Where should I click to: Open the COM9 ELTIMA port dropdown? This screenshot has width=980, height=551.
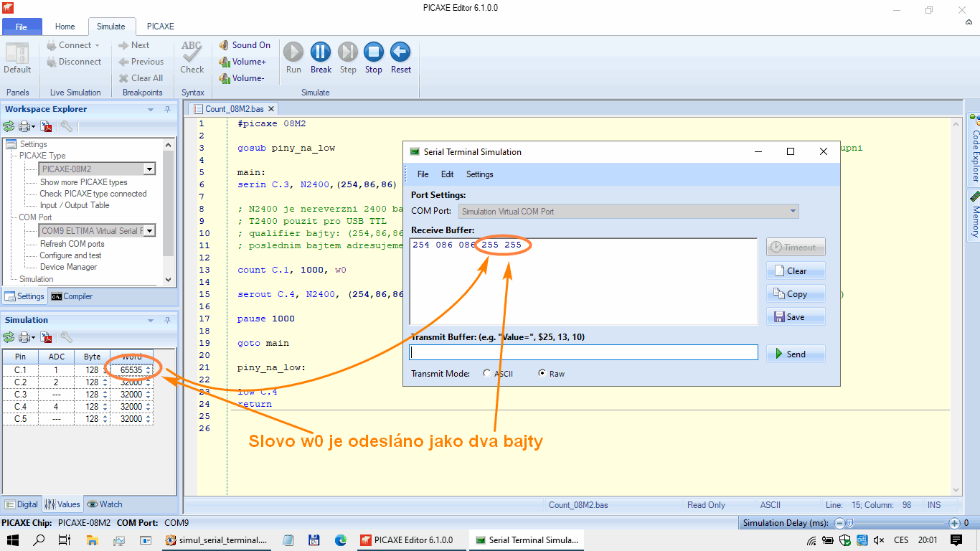[x=149, y=231]
